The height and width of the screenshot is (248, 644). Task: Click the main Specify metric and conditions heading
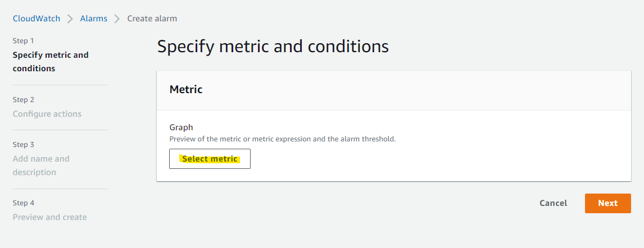tap(273, 46)
